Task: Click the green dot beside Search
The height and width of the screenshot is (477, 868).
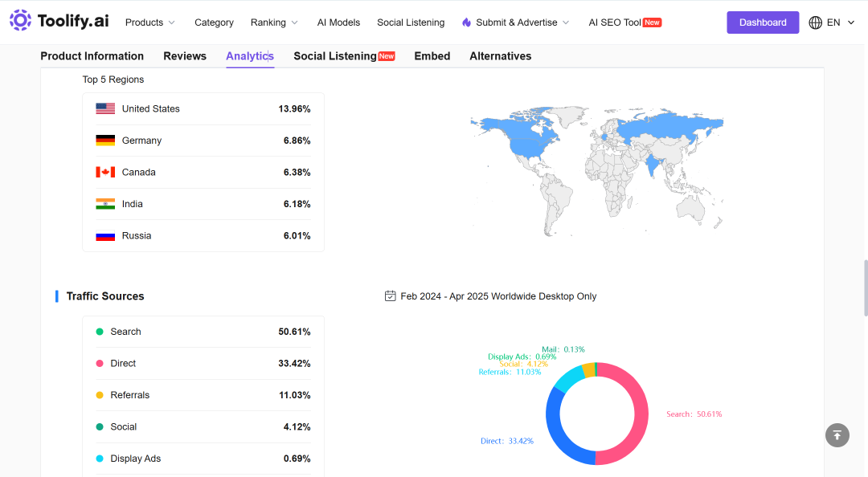Action: pos(100,332)
